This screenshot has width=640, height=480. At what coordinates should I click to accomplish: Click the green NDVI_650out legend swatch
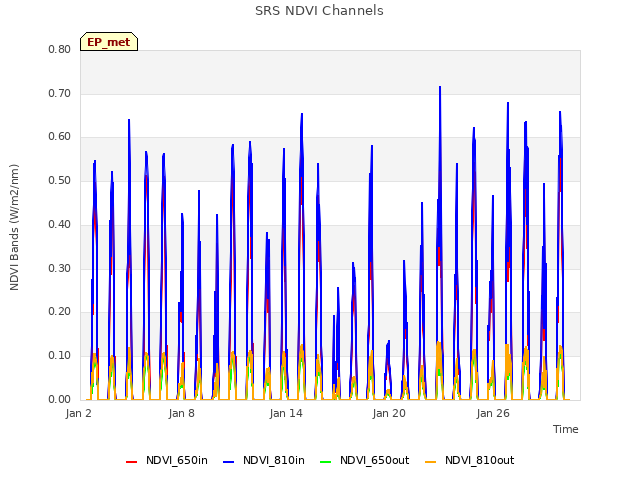pos(326,462)
